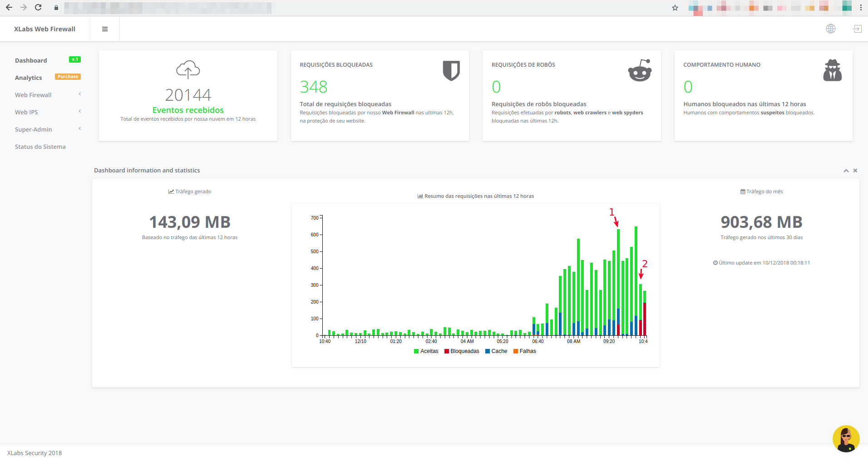Click the Último update timestamp text
Image resolution: width=868 pixels, height=461 pixels.
[x=764, y=263]
